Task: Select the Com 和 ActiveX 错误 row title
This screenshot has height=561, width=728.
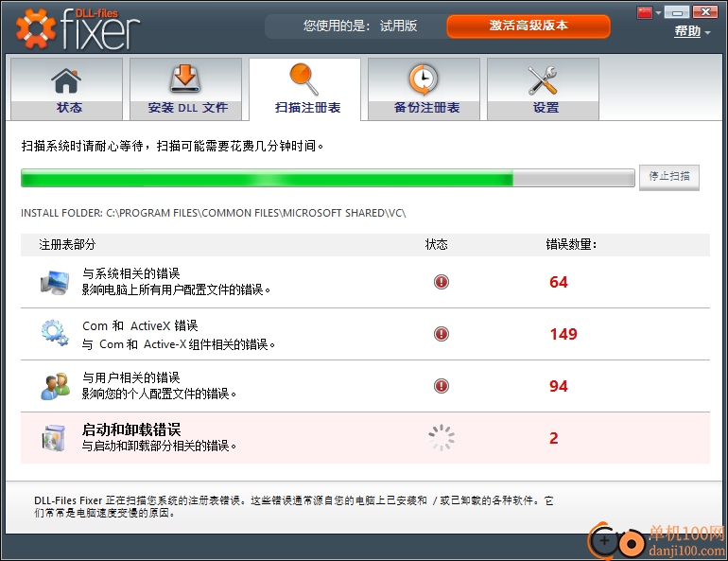Action: click(140, 326)
